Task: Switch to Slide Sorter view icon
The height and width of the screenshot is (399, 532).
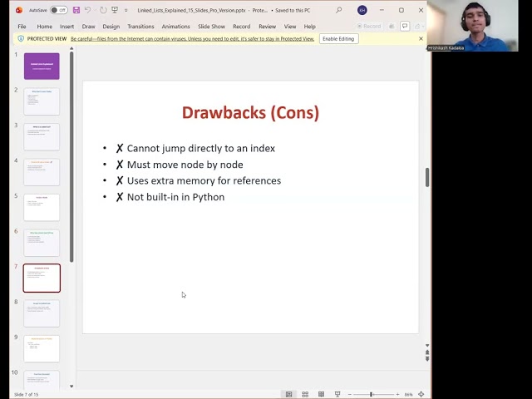Action: (x=305, y=394)
